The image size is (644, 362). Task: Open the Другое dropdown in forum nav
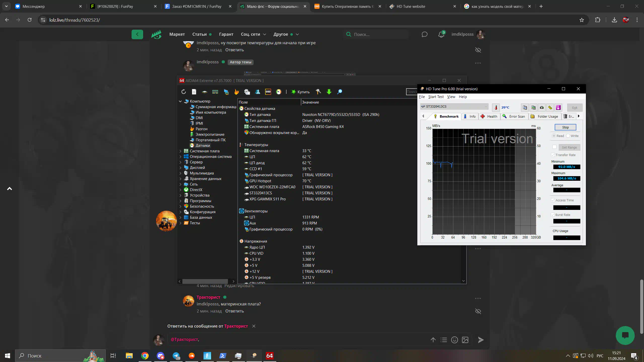(x=286, y=34)
